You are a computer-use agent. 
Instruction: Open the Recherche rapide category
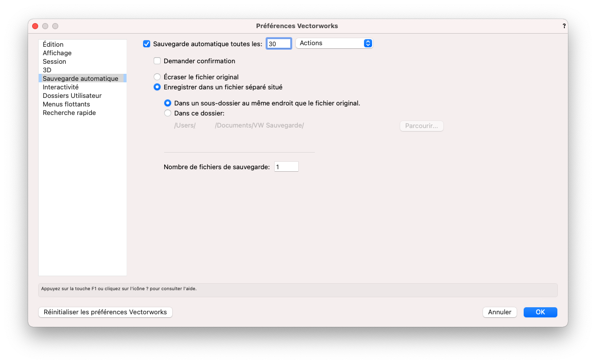click(82, 113)
